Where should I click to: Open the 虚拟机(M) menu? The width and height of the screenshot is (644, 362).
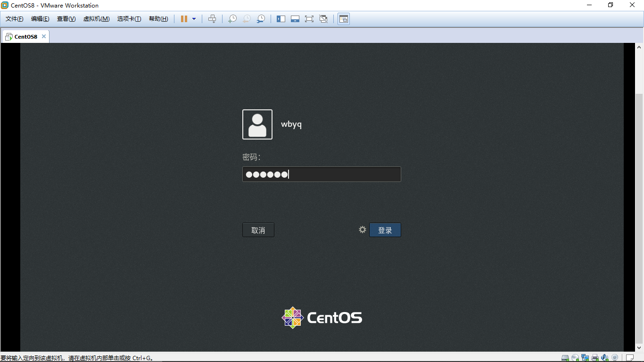point(96,19)
